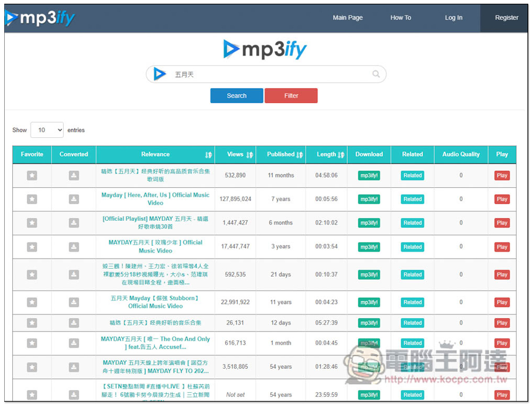Favorite the 17,447,747 views video
The width and height of the screenshot is (532, 406).
coord(32,247)
